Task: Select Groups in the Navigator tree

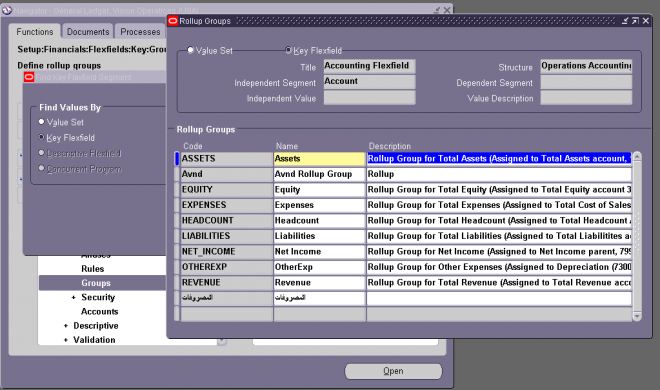Action: pos(96,283)
